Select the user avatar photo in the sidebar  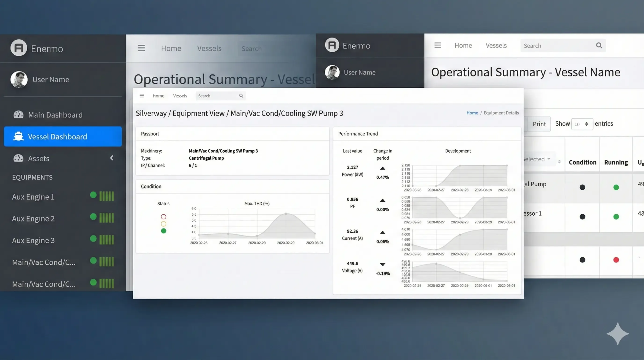tap(19, 79)
